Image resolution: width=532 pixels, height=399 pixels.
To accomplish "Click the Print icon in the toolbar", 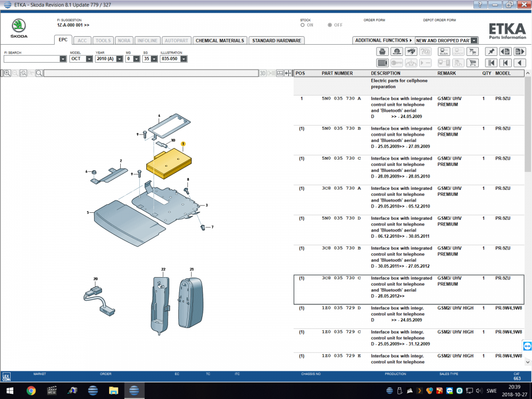I will 383,52.
